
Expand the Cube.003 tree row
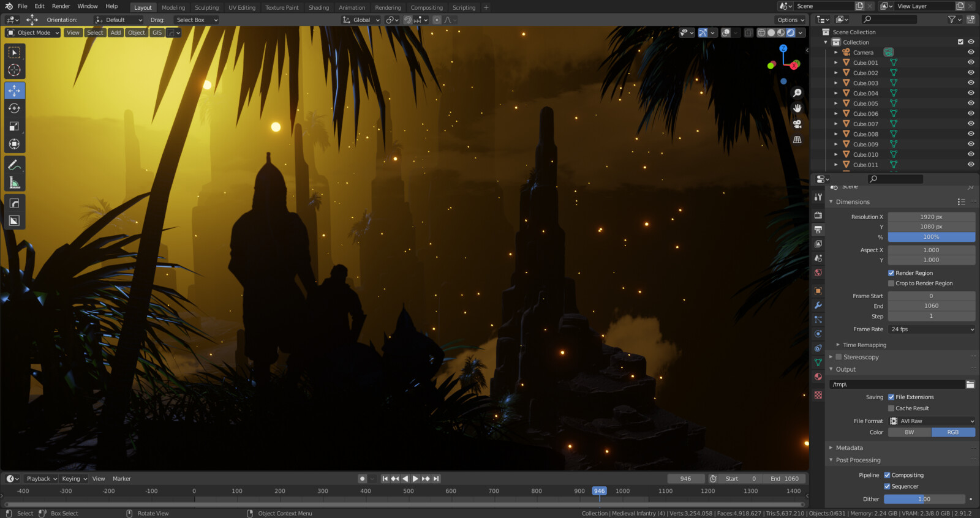(x=836, y=83)
